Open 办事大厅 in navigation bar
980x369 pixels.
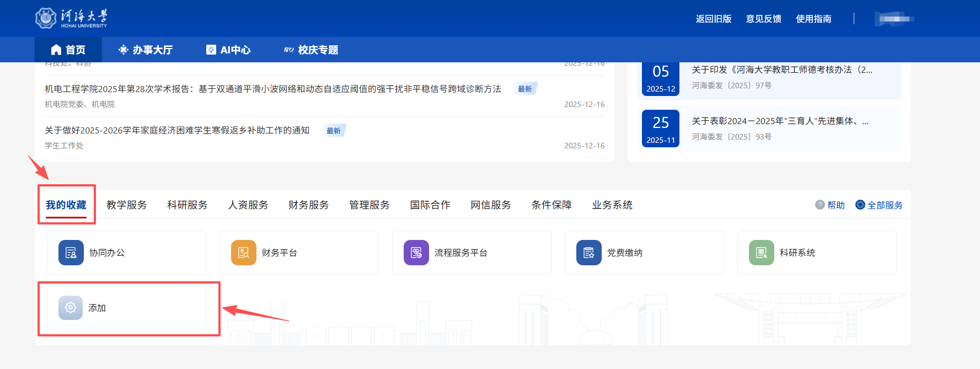pos(146,50)
